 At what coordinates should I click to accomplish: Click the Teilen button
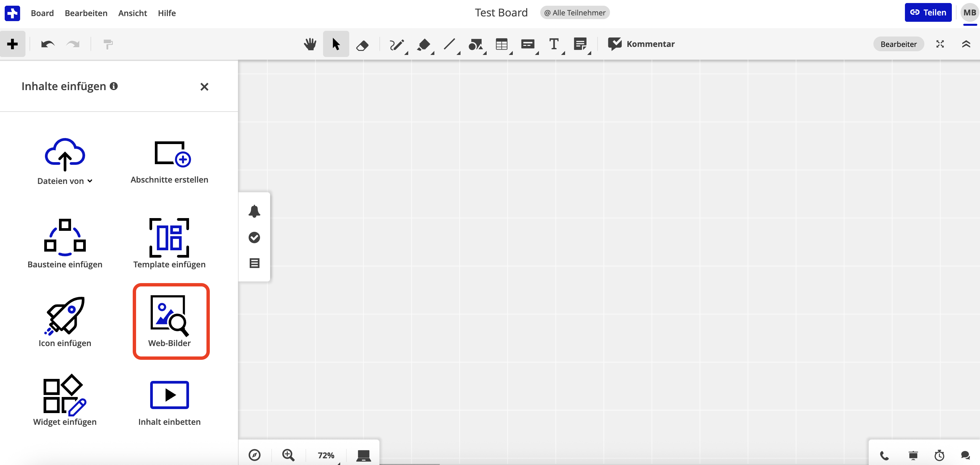click(928, 12)
